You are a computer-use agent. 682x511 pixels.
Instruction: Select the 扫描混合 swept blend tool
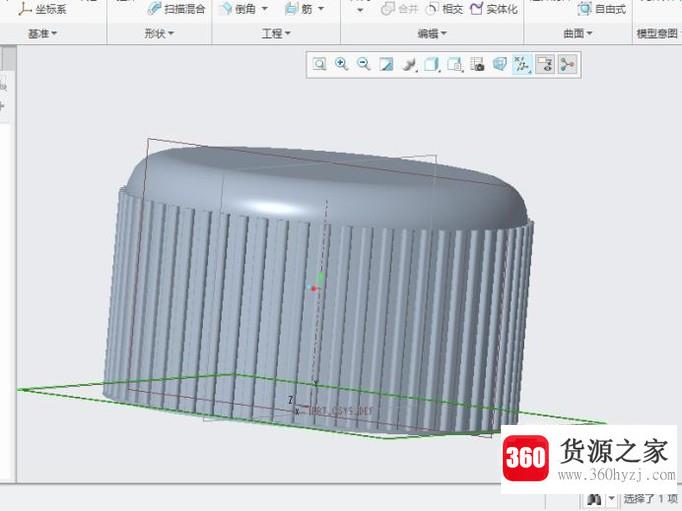tap(177, 9)
